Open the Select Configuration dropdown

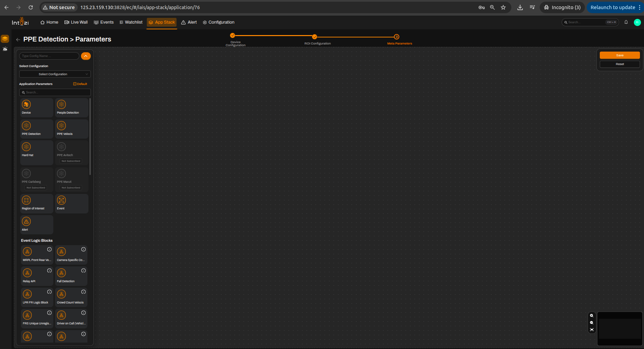[55, 74]
